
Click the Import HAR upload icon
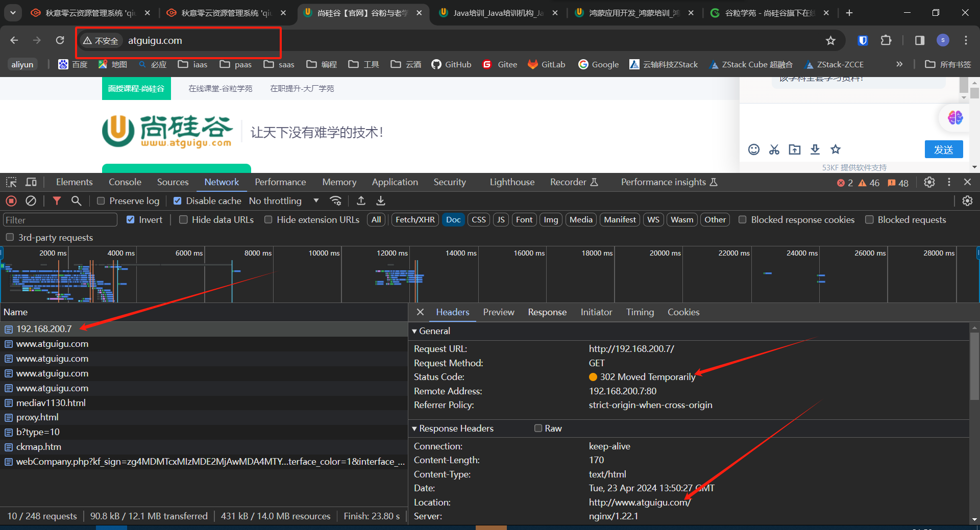click(x=361, y=201)
